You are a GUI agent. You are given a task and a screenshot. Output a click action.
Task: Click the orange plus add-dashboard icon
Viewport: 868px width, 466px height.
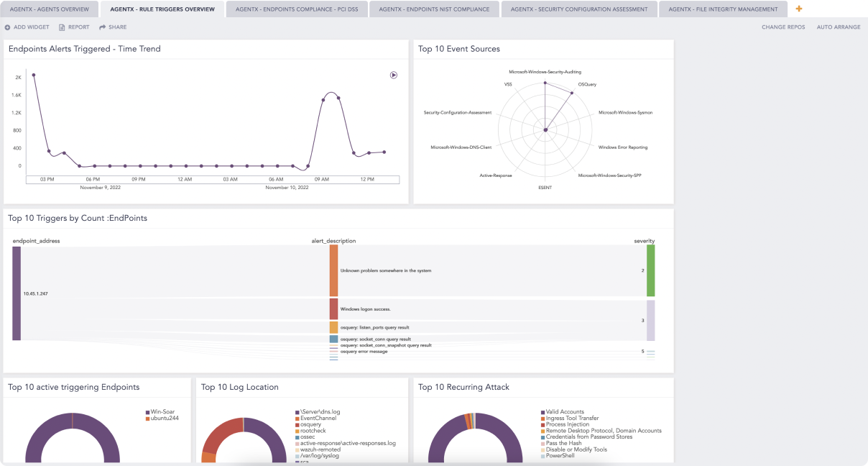[799, 9]
